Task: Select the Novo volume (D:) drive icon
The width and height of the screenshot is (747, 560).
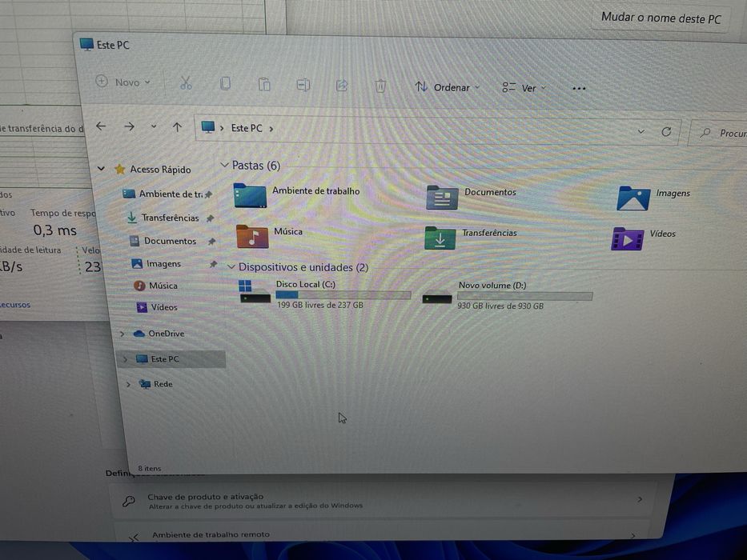Action: (x=437, y=298)
